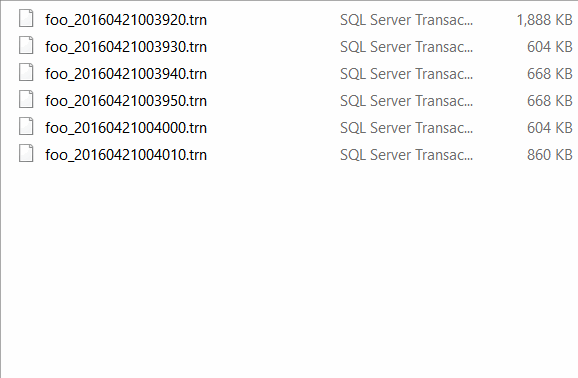Click the 604 KB size of foo_20160421003930.trn
Screen dimensions: 578x378
coord(550,47)
